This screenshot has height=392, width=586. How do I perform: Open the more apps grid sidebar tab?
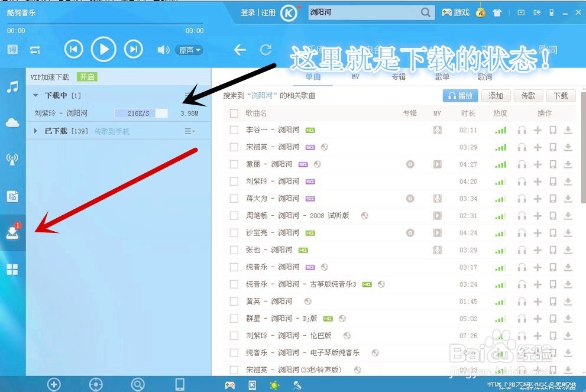click(12, 269)
